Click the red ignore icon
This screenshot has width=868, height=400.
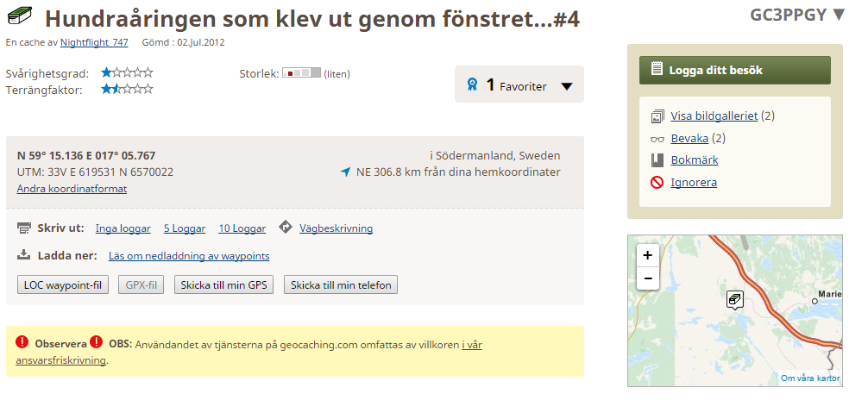pyautogui.click(x=657, y=182)
